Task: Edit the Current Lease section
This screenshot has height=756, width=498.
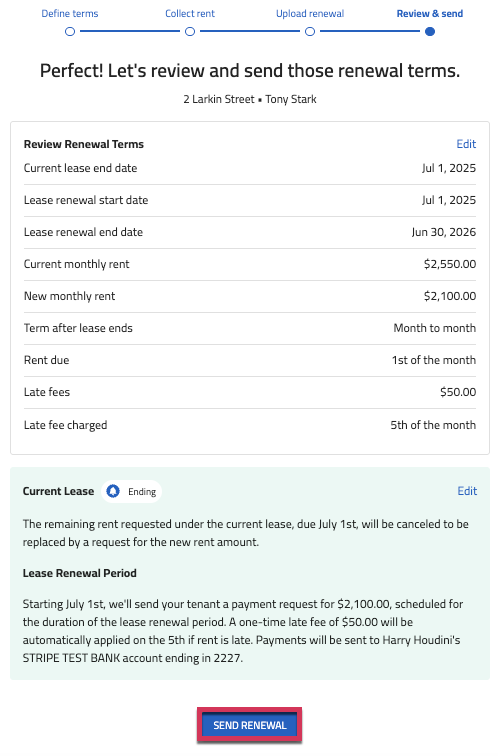Action: [467, 491]
